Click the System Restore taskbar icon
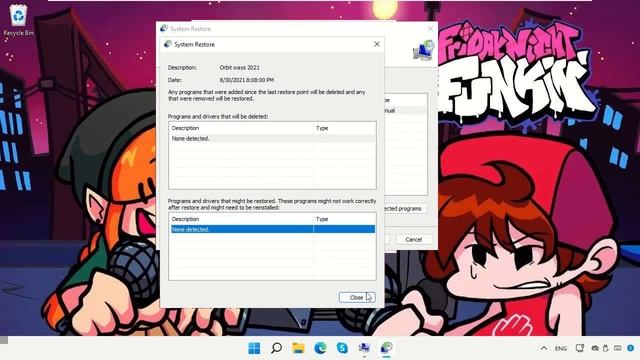The width and height of the screenshot is (640, 360). point(386,348)
